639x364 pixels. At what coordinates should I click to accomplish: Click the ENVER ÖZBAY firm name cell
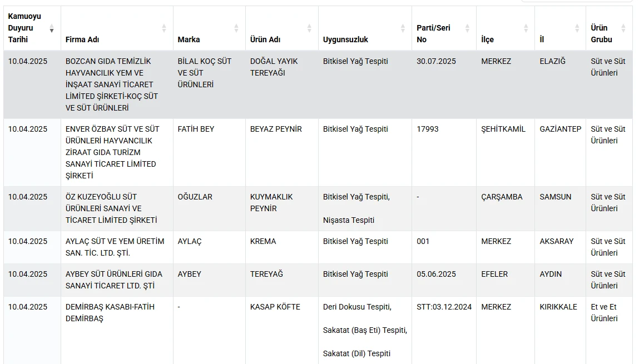pos(117,152)
